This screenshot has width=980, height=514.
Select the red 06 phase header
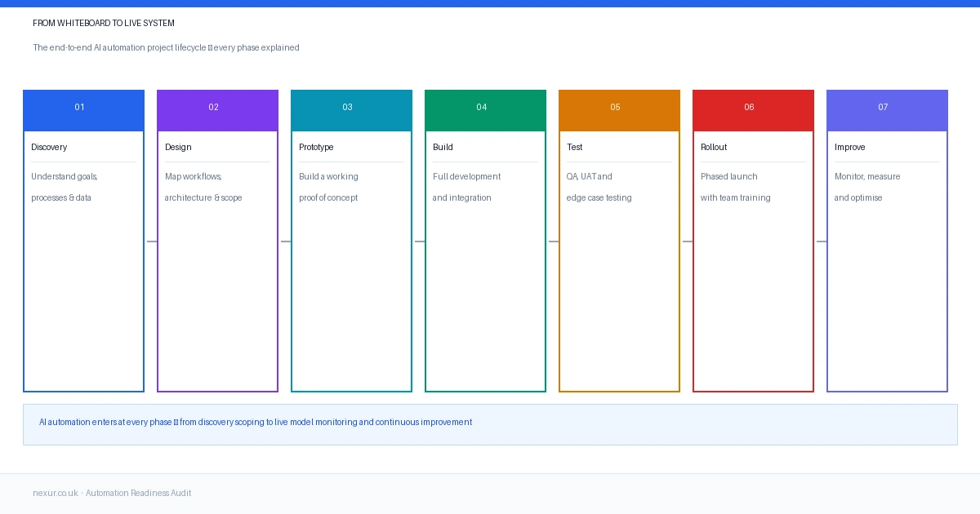coord(753,111)
